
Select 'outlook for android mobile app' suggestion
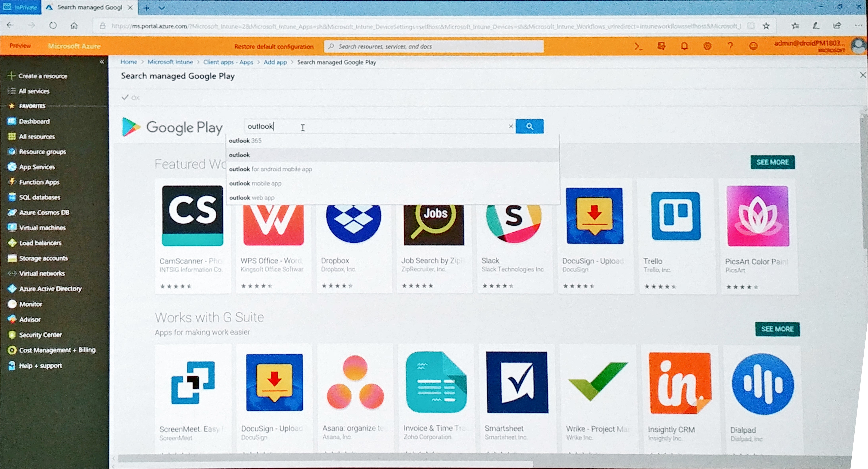click(393, 169)
